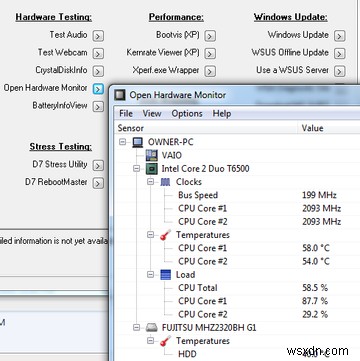Click the 58.5 % CPU Total value
The height and width of the screenshot is (361, 360).
(315, 288)
